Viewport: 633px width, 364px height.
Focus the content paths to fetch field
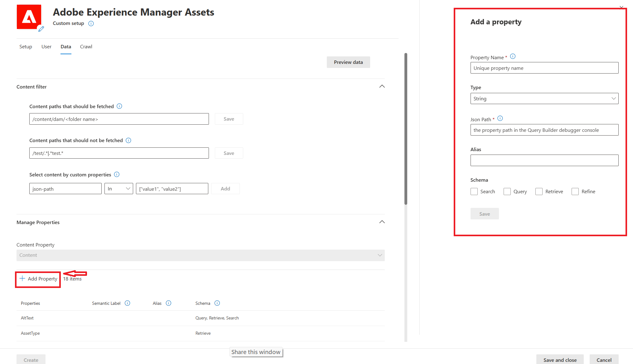coord(119,119)
